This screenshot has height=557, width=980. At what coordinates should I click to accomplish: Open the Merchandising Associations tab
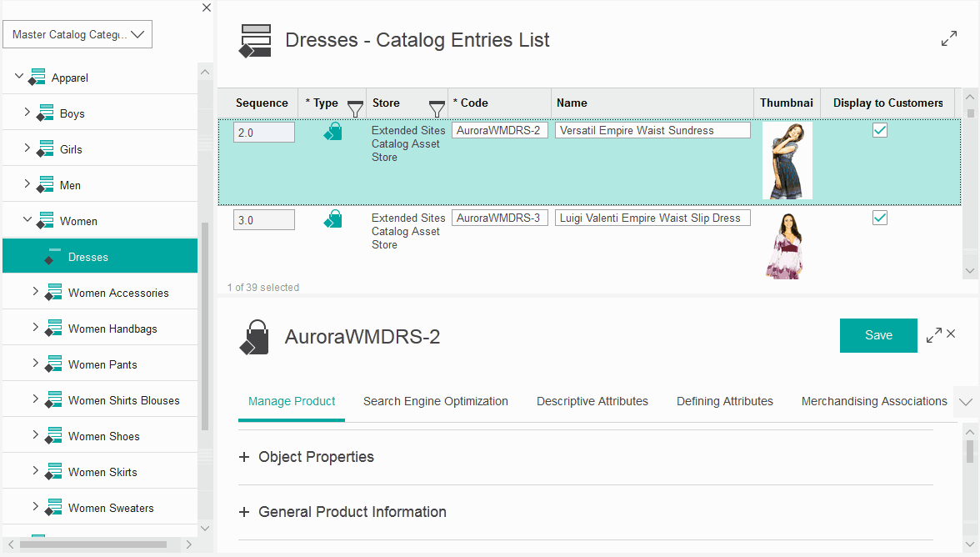tap(873, 401)
